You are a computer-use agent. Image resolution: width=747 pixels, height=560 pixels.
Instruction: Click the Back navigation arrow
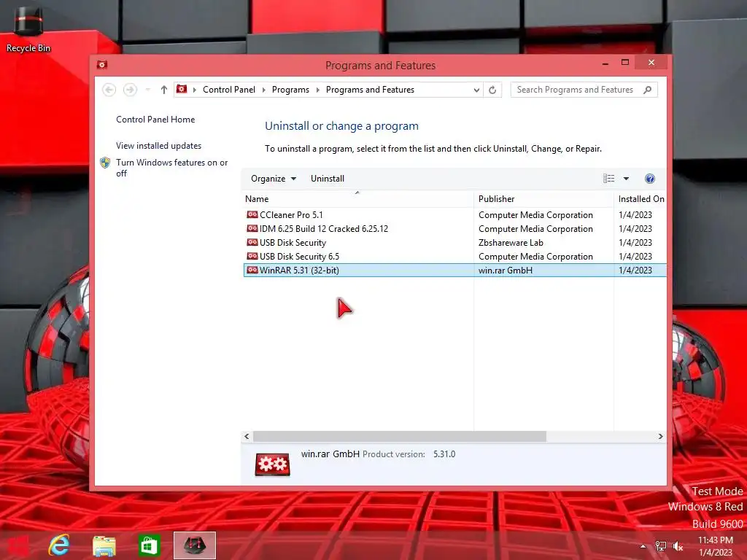pyautogui.click(x=109, y=90)
